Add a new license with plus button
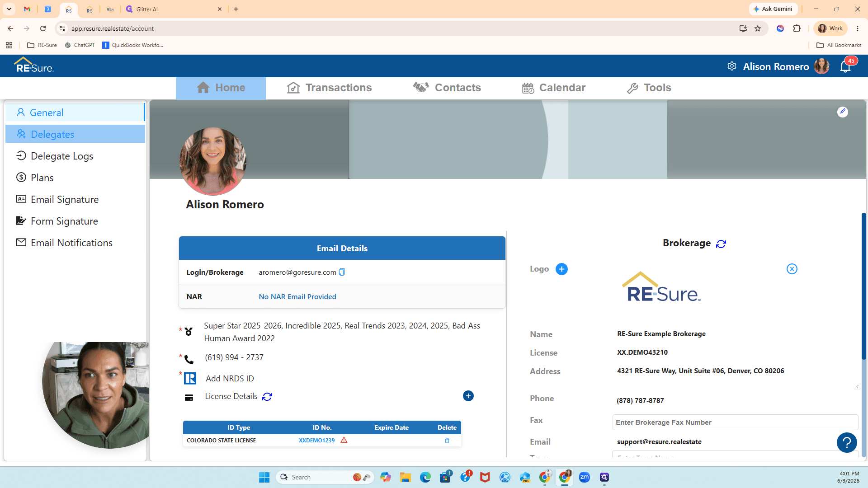 [x=468, y=396]
